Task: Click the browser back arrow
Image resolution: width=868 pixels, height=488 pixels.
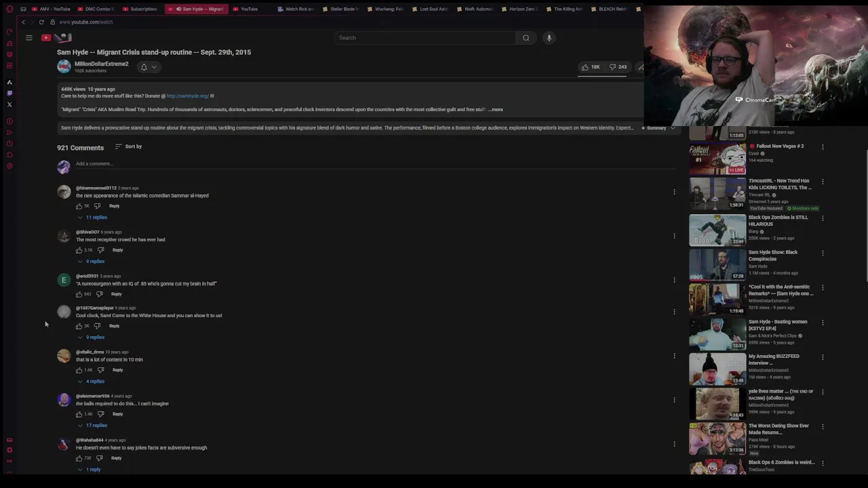Action: 23,22
